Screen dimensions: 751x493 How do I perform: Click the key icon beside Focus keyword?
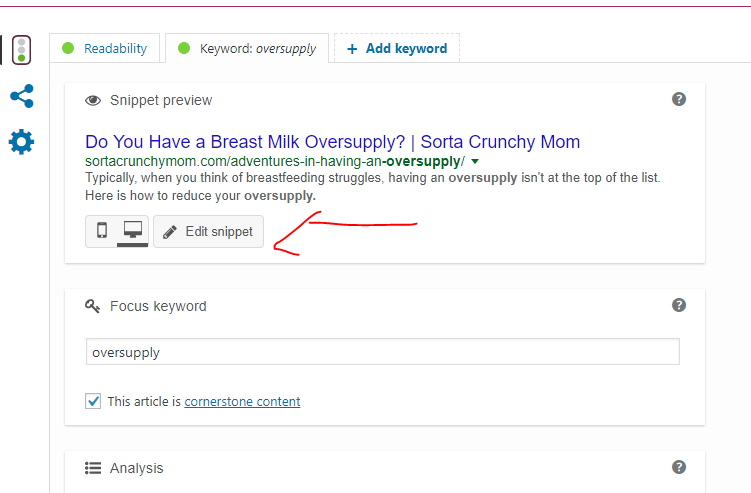[x=92, y=306]
